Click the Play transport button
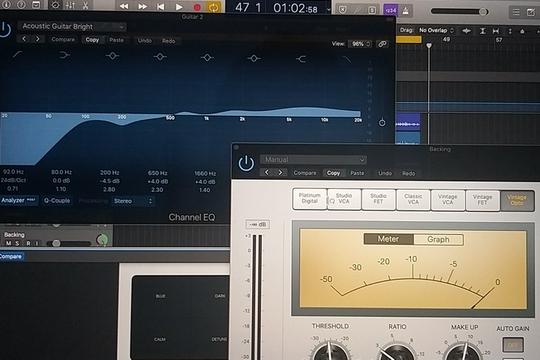The height and width of the screenshot is (360, 540). [179, 7]
